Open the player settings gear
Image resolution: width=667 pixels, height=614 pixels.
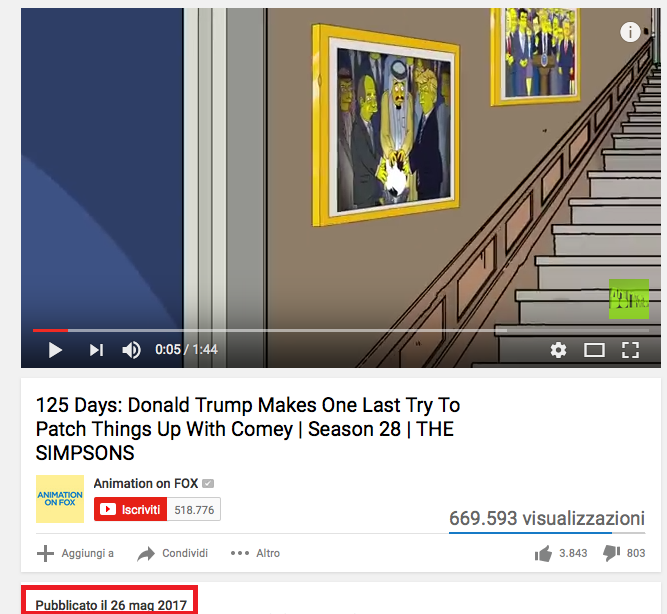click(558, 350)
